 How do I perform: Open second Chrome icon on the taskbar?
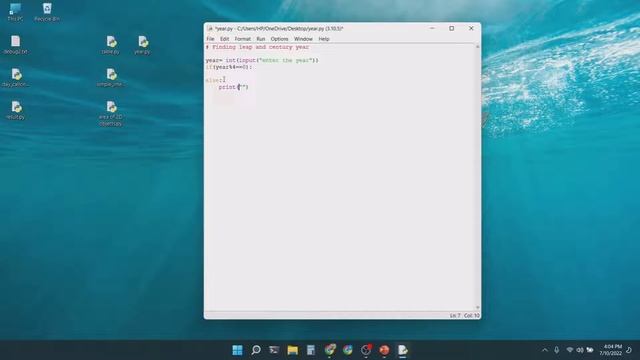pos(347,350)
